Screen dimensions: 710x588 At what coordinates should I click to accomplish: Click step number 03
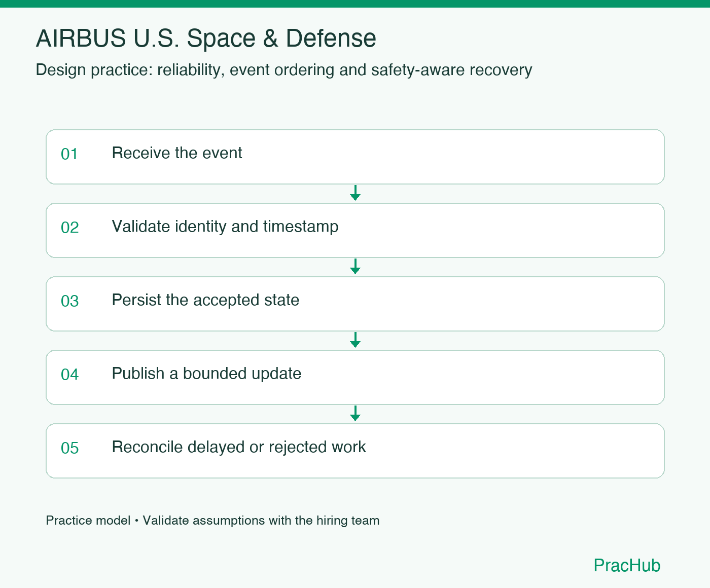[x=69, y=301]
